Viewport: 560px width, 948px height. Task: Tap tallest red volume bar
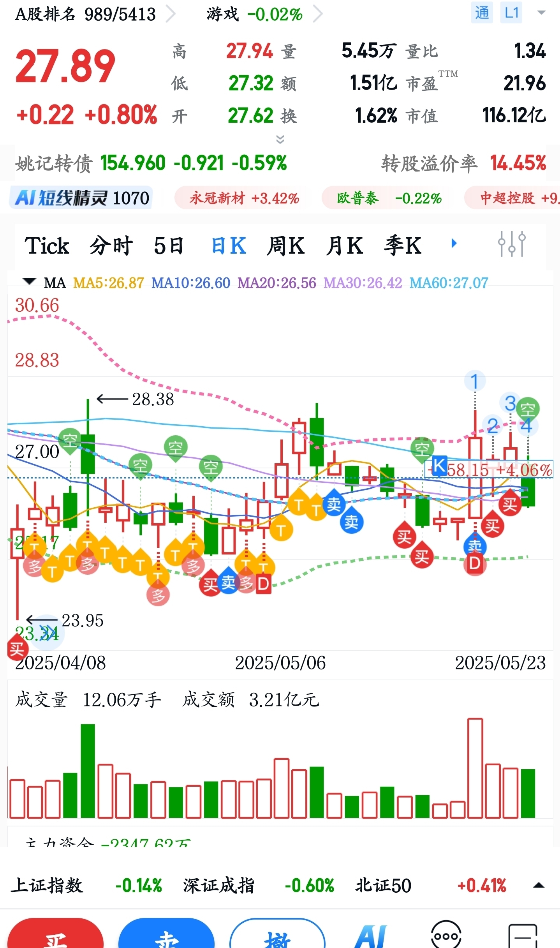pos(475,768)
